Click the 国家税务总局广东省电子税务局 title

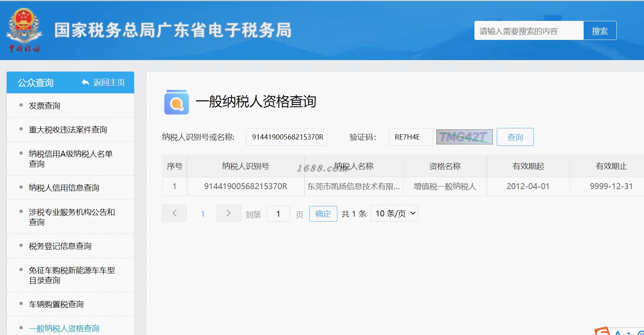pyautogui.click(x=173, y=30)
